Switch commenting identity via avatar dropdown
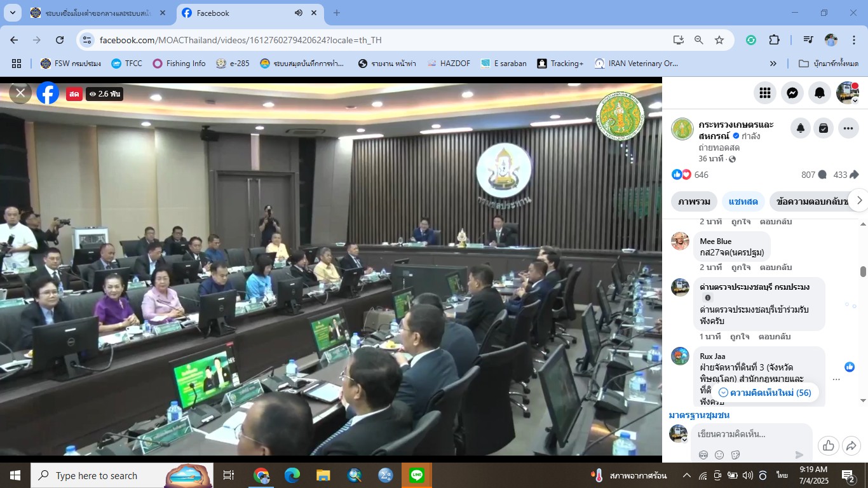The height and width of the screenshot is (488, 868). 679,434
